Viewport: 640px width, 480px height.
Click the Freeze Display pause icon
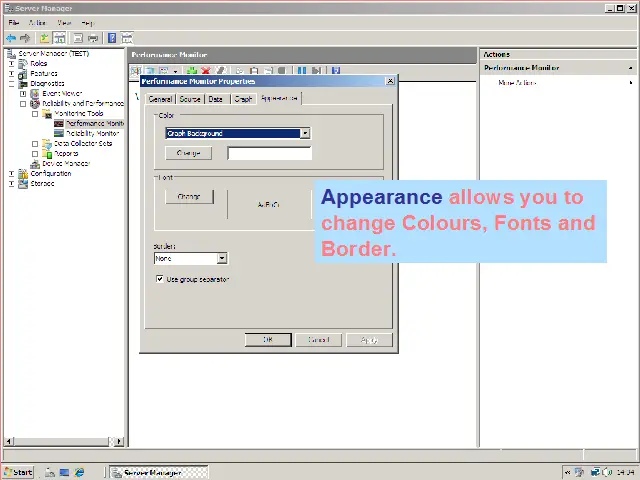[301, 71]
